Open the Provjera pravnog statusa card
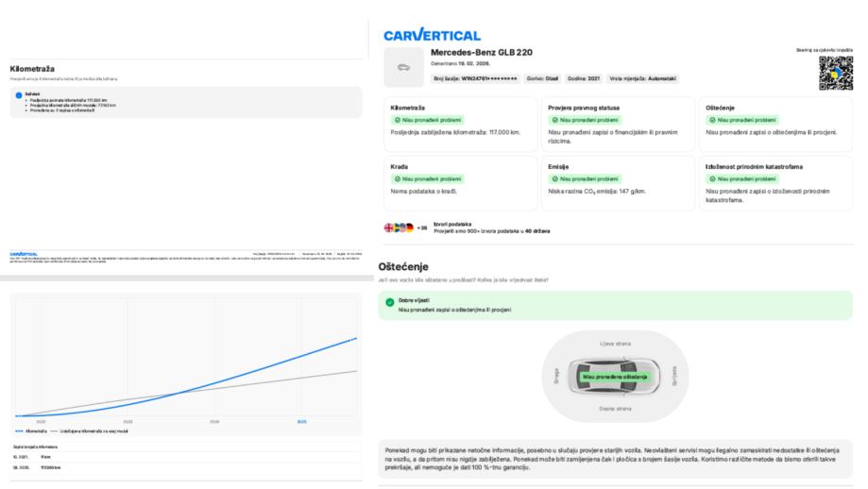This screenshot has height=489, width=868. click(619, 125)
